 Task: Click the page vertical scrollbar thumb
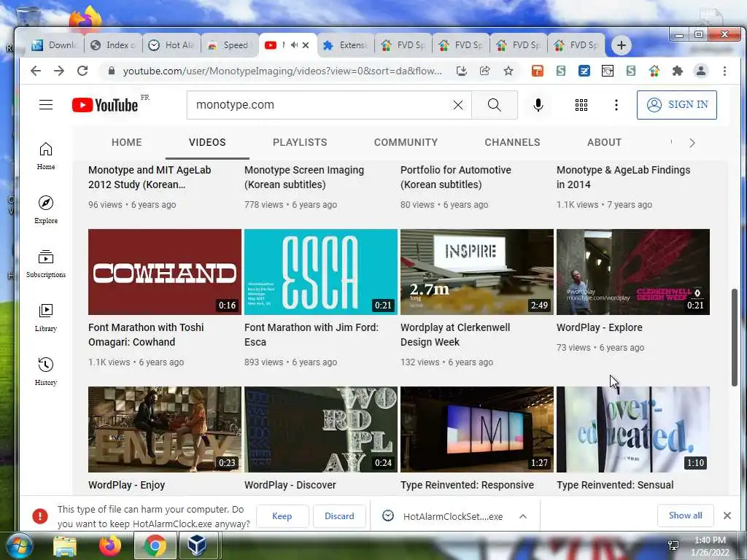click(734, 337)
